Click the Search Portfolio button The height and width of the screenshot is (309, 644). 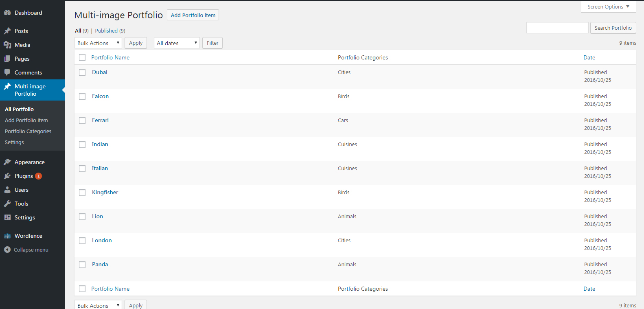613,28
